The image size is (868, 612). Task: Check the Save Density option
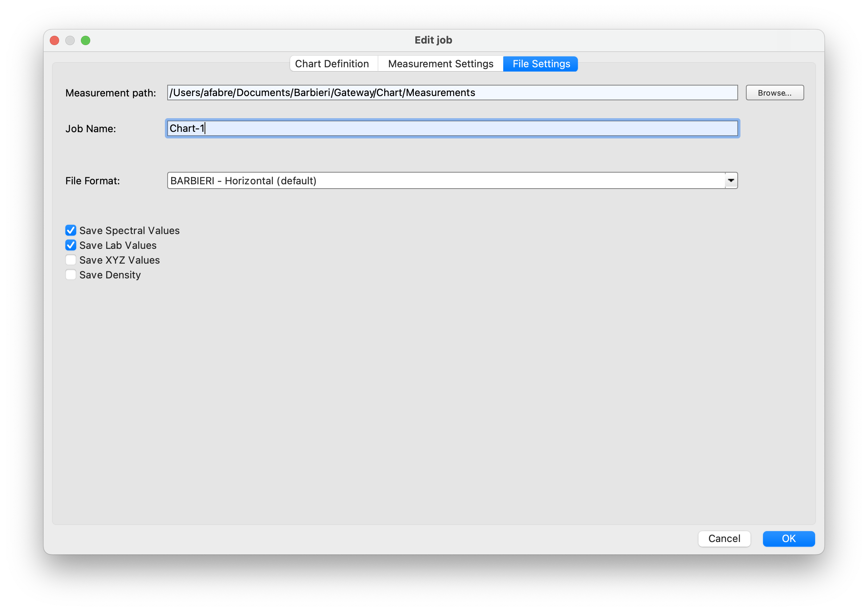[x=71, y=275]
